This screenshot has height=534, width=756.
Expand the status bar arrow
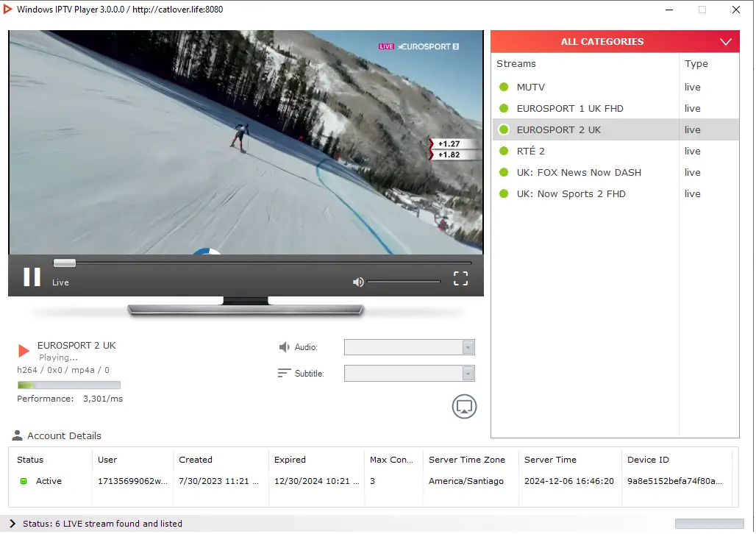[x=13, y=524]
